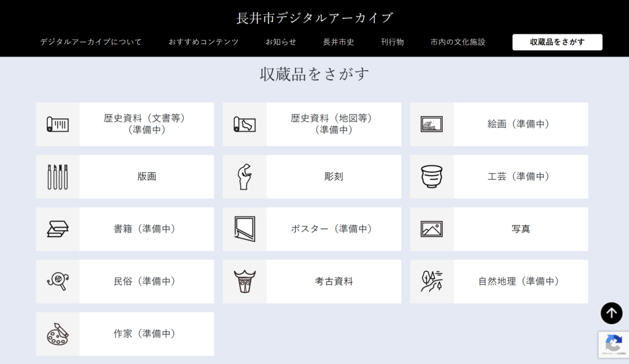629x364 pixels.
Task: Click the tea bowl icon for 工芸
Action: (432, 177)
